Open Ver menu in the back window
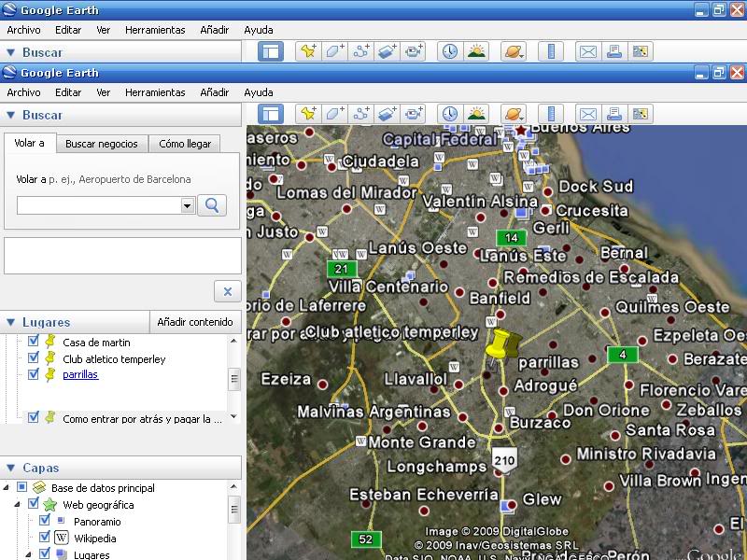The width and height of the screenshot is (747, 560). (104, 30)
